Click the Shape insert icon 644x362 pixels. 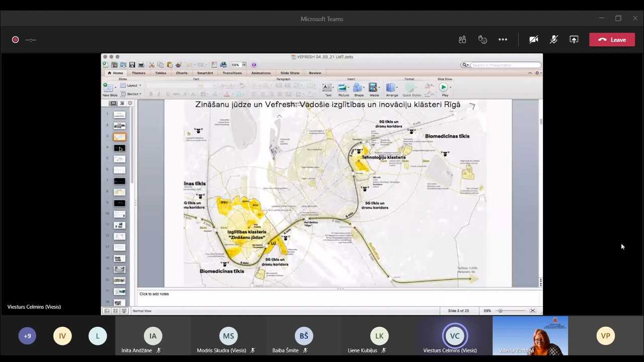click(359, 88)
